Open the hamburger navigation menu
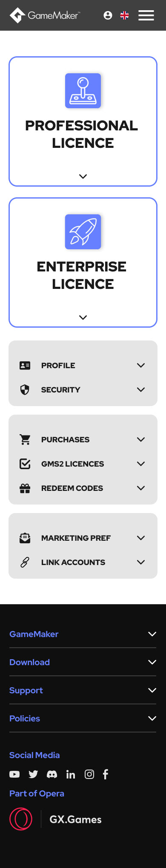166x868 pixels. [x=146, y=15]
